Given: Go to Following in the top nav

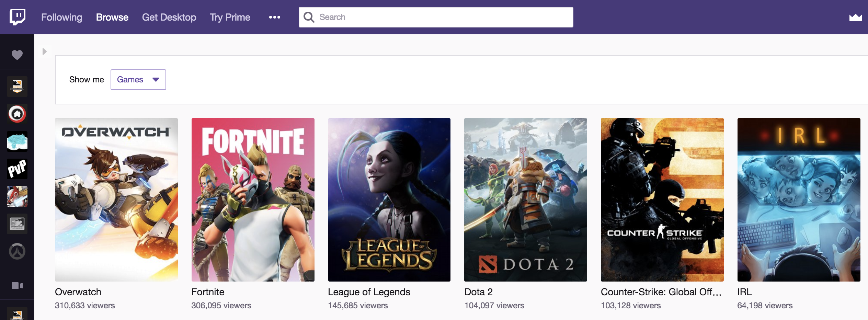Looking at the screenshot, I should 62,17.
